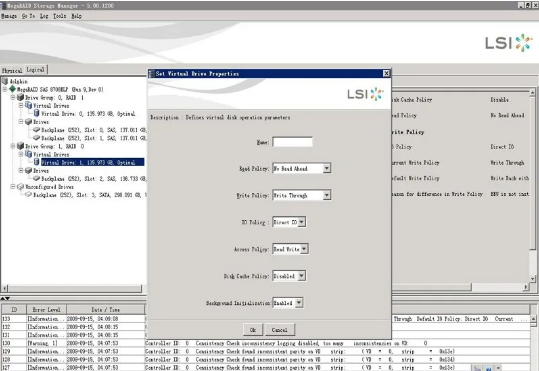Open the Read Policy dropdown
539x371 pixels.
[327, 168]
